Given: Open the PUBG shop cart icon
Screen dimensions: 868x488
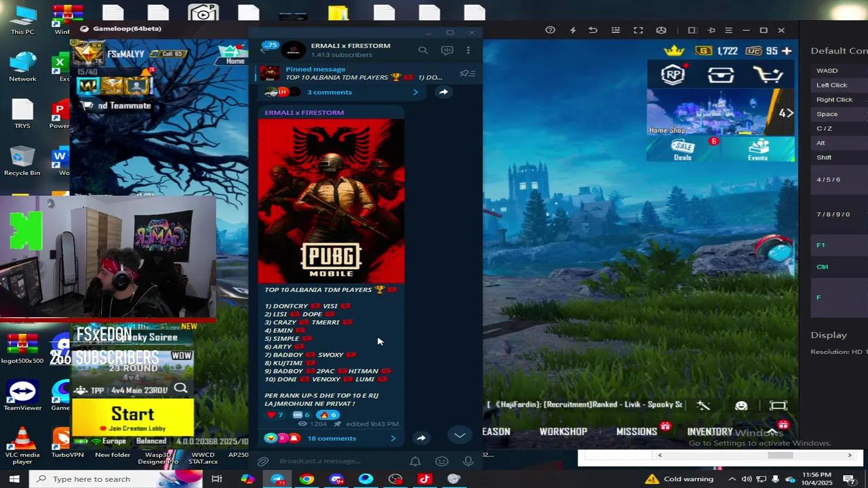Looking at the screenshot, I should click(768, 74).
